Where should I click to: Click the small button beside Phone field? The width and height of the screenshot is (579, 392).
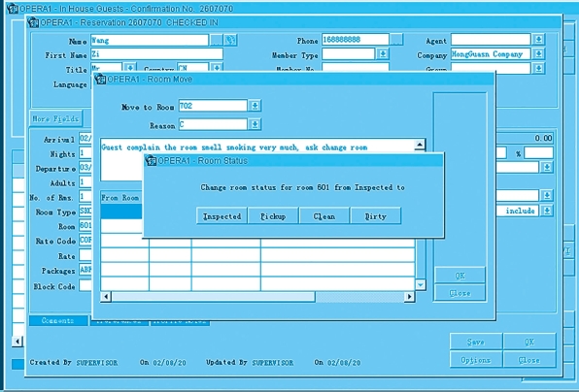click(396, 40)
